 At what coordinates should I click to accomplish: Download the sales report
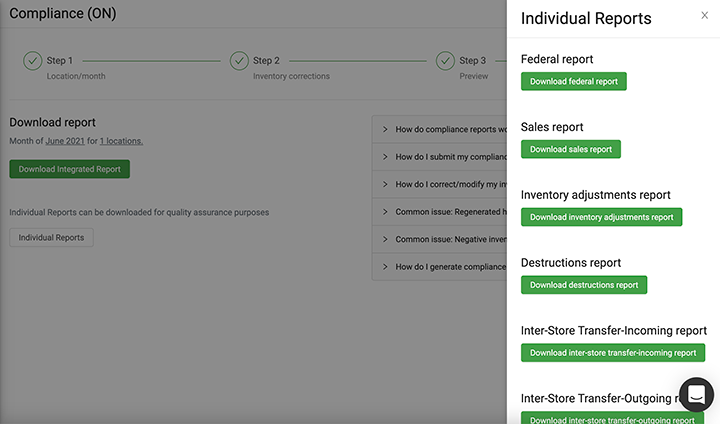571,149
